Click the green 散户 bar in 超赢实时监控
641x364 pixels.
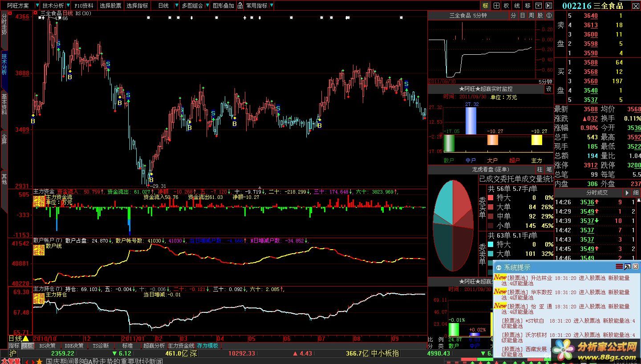[449, 143]
